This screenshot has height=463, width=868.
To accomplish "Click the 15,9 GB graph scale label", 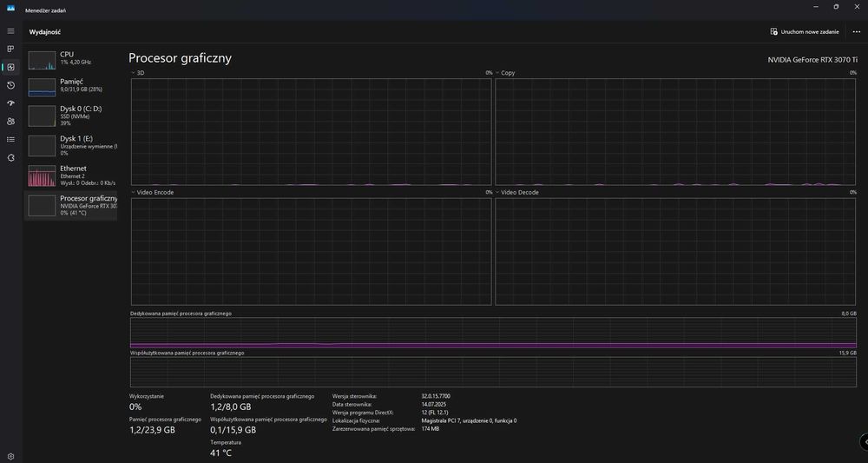I will [x=847, y=353].
